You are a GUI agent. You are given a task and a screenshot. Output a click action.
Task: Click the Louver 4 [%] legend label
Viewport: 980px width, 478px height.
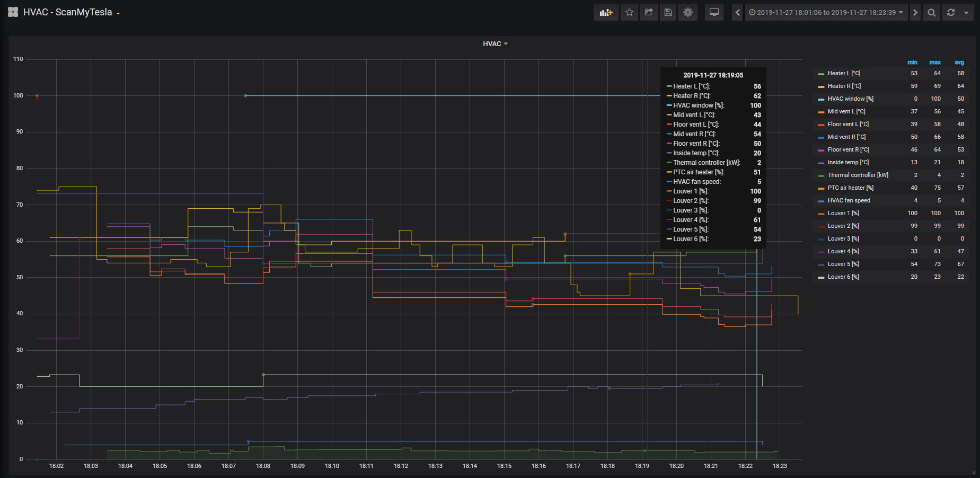click(x=843, y=251)
